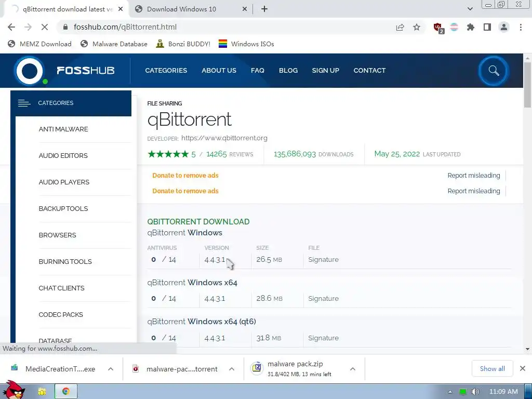Click Signature for the 26.5 MB file
The width and height of the screenshot is (532, 399).
coord(323,260)
